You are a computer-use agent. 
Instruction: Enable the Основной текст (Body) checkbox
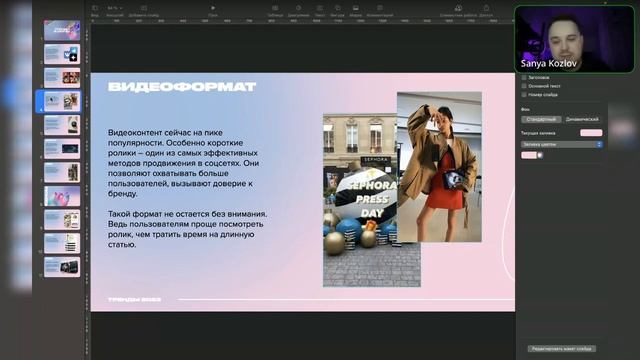[x=524, y=86]
